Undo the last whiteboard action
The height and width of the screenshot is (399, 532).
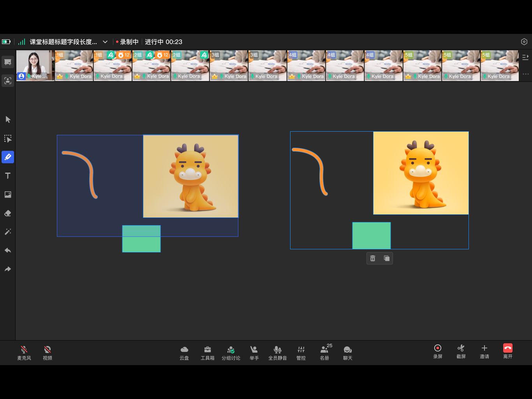pos(8,250)
